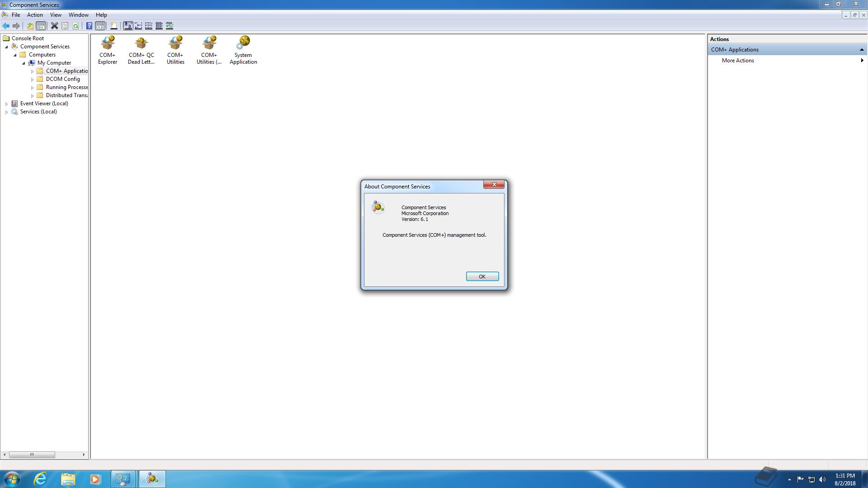The image size is (868, 488).
Task: Click the blue Help question mark icon
Action: tap(89, 26)
